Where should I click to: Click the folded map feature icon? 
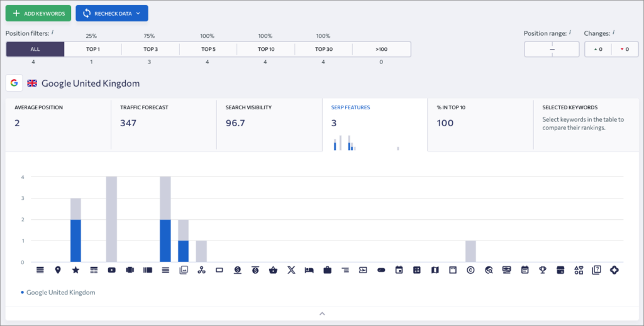click(x=435, y=270)
